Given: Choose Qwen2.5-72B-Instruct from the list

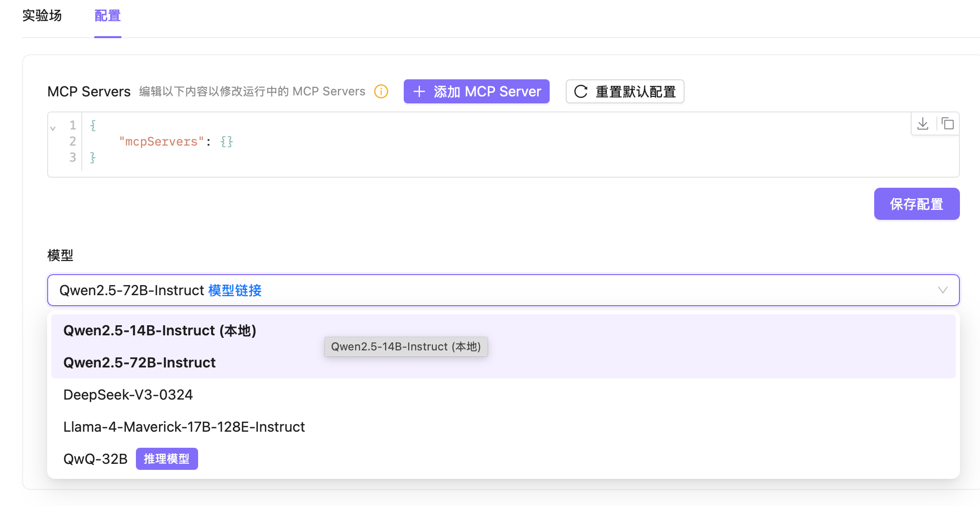Looking at the screenshot, I should [504, 362].
